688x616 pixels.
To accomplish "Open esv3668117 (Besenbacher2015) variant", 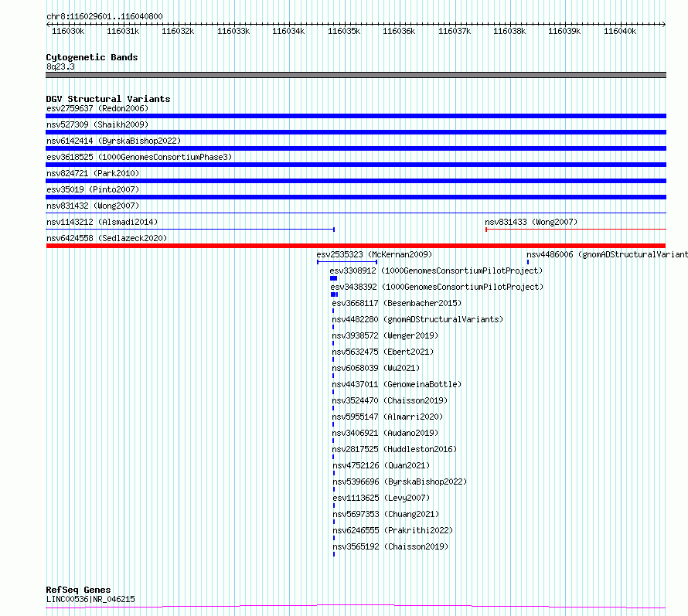I will click(x=397, y=303).
